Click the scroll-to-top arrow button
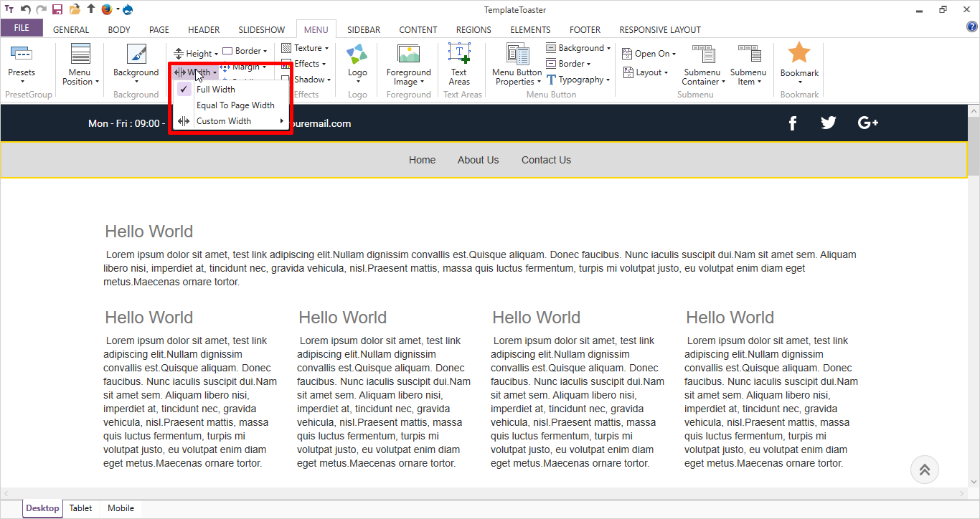Screen dimensions: 980x519 tap(924, 470)
